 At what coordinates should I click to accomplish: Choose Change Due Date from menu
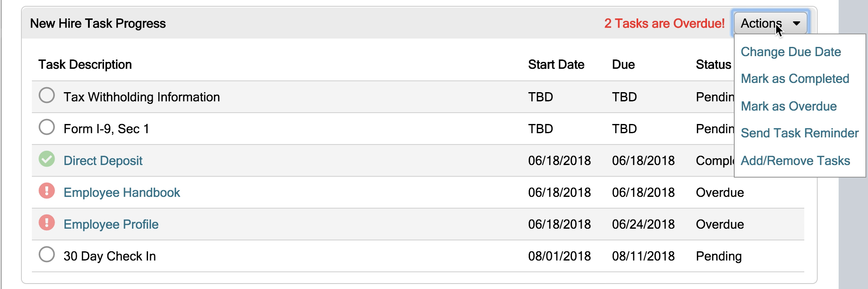coord(790,52)
